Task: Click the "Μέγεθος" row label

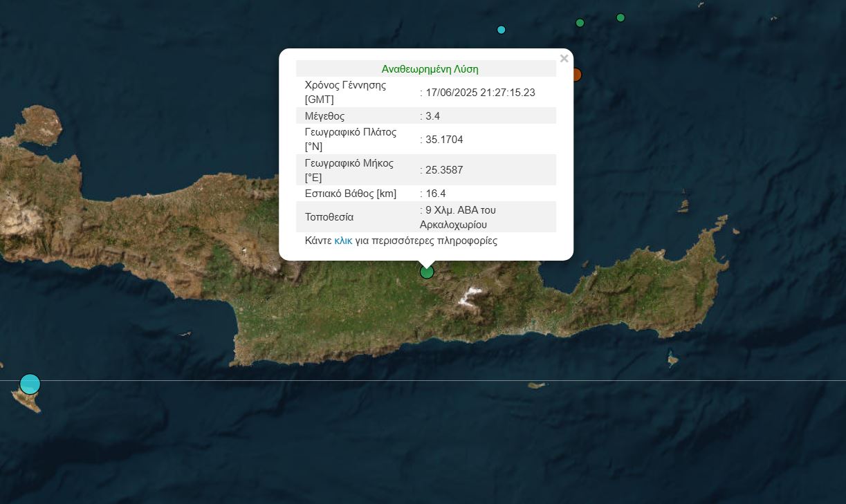Action: pyautogui.click(x=324, y=116)
